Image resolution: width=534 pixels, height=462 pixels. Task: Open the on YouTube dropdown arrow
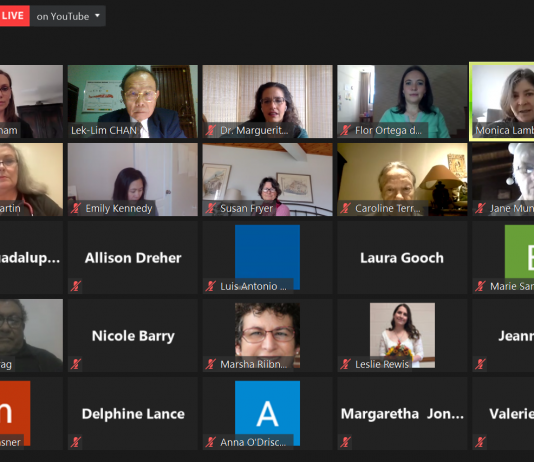[x=97, y=16]
